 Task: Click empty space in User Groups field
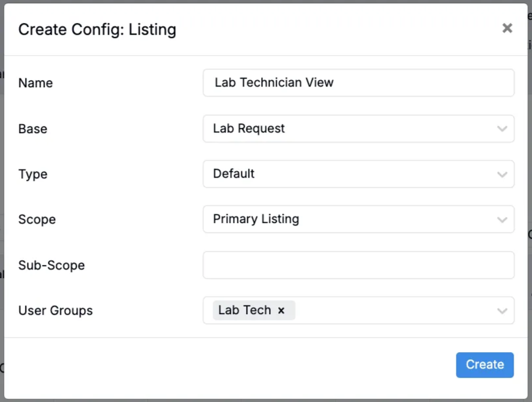(394, 311)
